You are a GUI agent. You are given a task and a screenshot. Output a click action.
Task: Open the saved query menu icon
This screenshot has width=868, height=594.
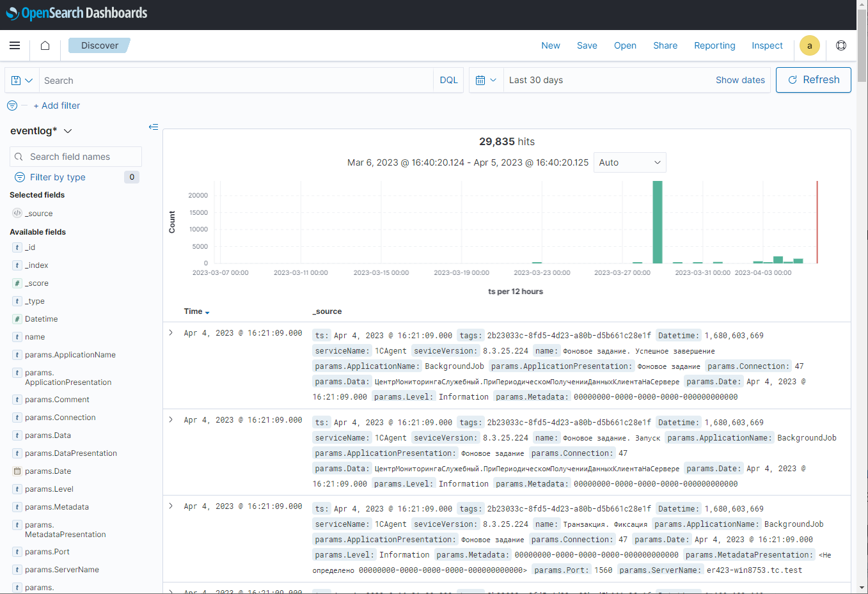point(22,81)
